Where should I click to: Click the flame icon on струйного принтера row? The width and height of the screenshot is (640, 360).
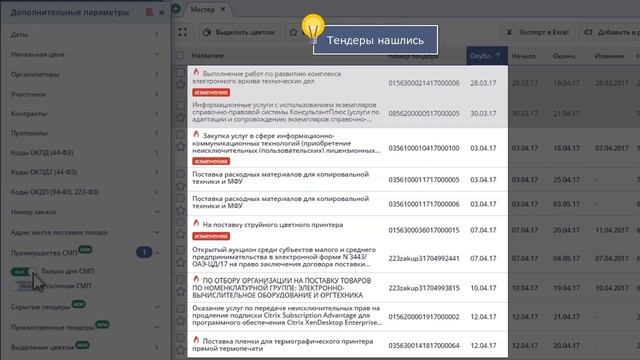196,223
